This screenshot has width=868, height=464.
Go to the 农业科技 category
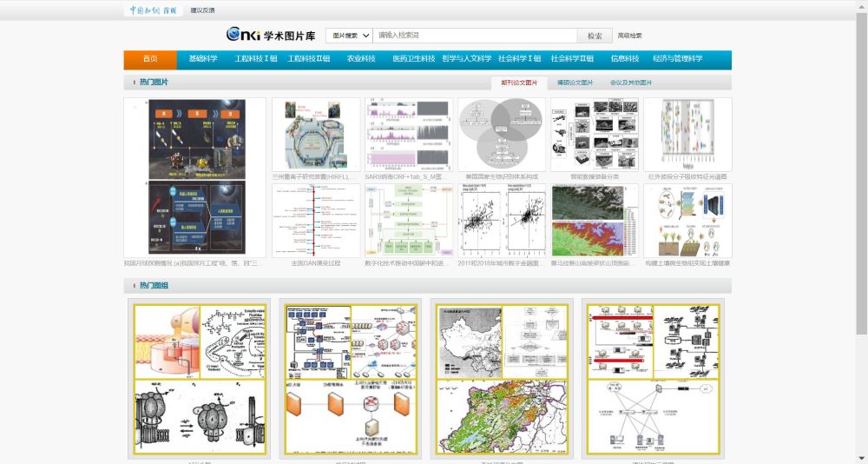(x=361, y=59)
